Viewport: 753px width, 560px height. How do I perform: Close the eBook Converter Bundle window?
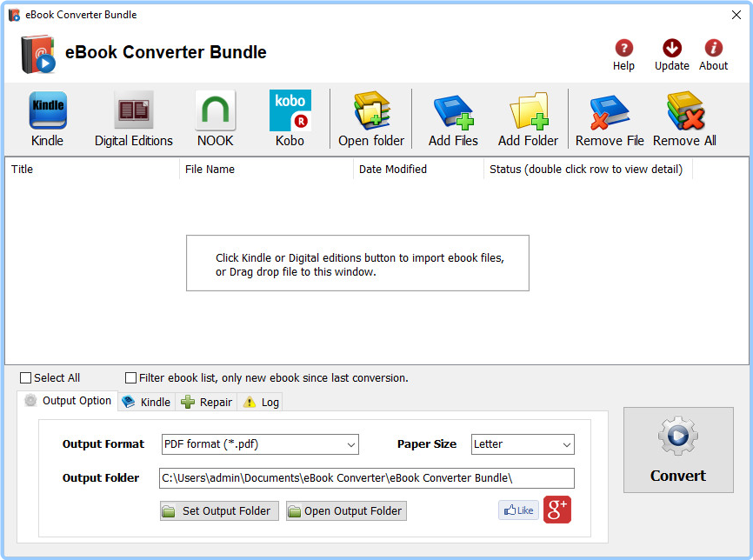pos(736,15)
